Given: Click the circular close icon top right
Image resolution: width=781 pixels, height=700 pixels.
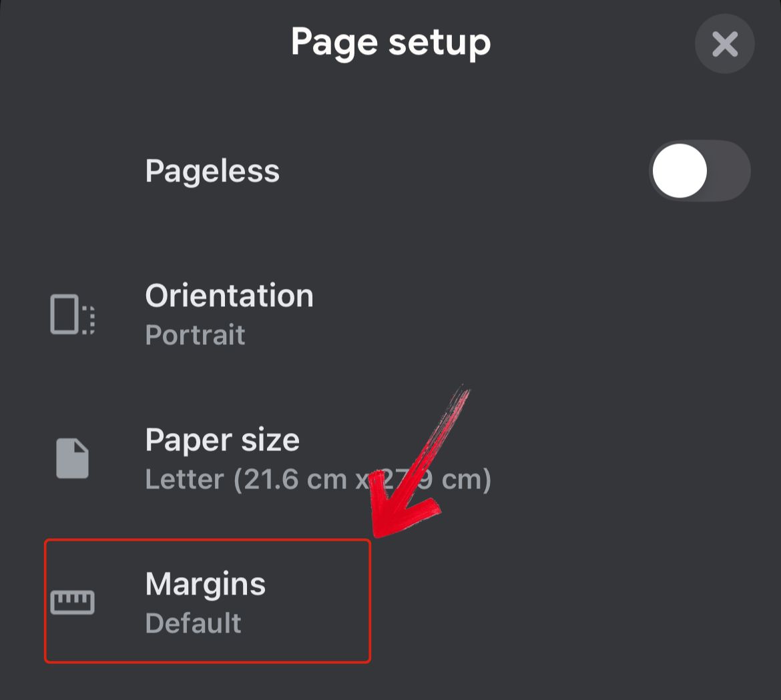Looking at the screenshot, I should (x=724, y=44).
